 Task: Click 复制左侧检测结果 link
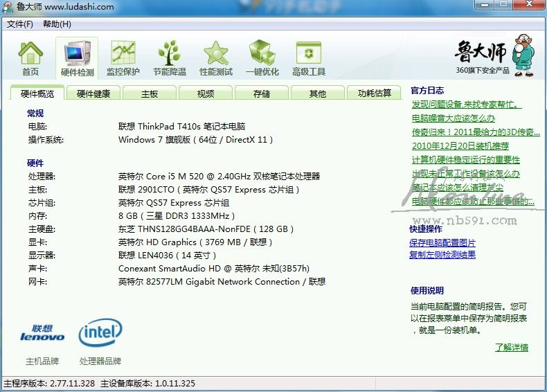coord(442,255)
